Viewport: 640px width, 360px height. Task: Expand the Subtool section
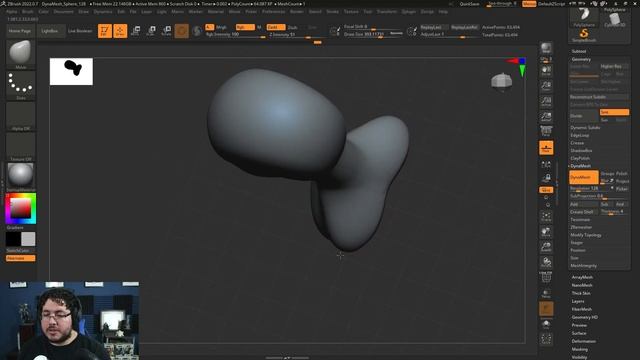tap(579, 51)
